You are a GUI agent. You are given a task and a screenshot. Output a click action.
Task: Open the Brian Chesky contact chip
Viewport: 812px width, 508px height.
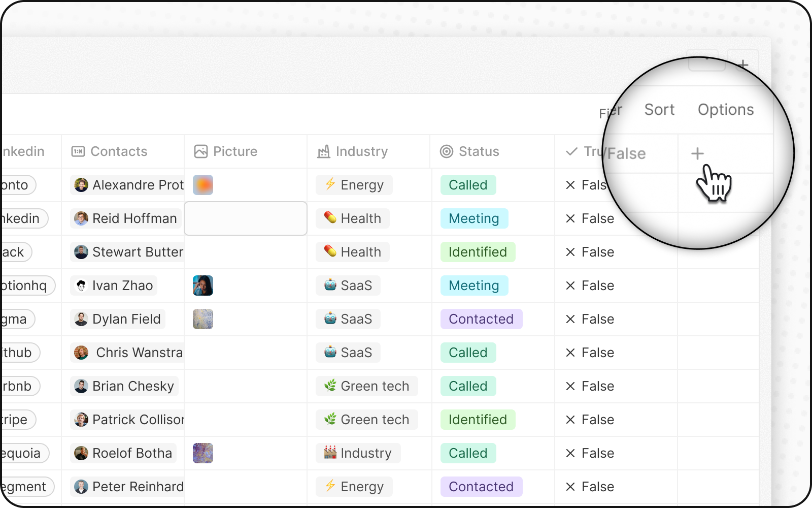coord(125,386)
